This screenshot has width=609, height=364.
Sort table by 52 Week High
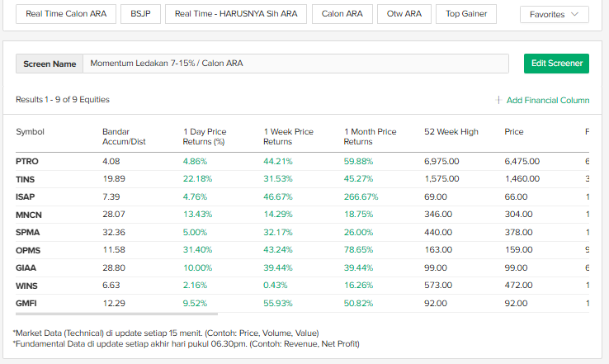(451, 131)
